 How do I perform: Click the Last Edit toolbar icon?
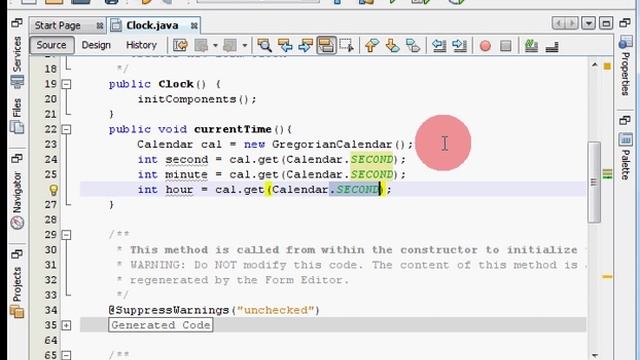click(180, 45)
